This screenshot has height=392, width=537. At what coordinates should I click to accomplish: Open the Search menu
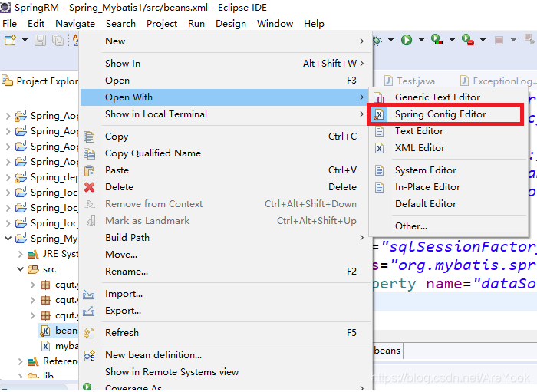point(120,24)
